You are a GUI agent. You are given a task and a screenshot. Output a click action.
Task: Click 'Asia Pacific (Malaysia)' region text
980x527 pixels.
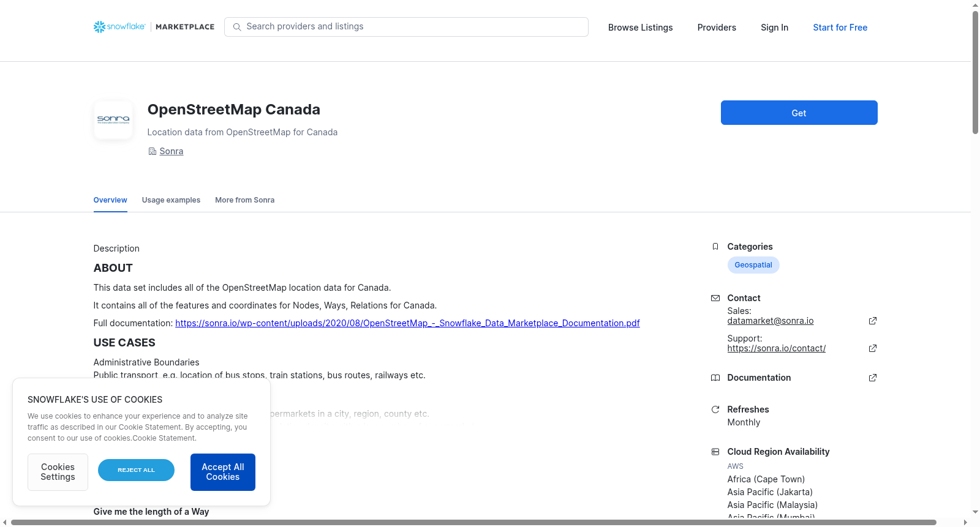coord(772,505)
